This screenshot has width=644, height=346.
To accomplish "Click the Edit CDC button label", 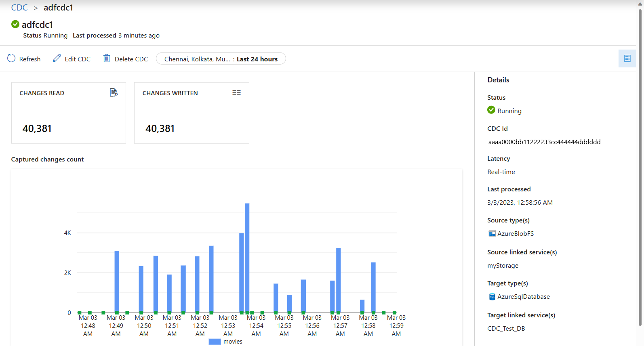I will tap(78, 59).
